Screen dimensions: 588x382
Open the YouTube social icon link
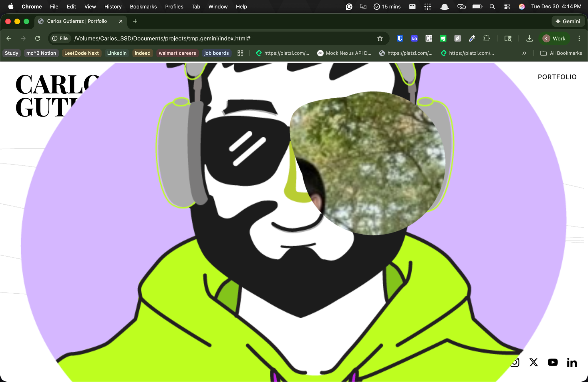(x=553, y=362)
